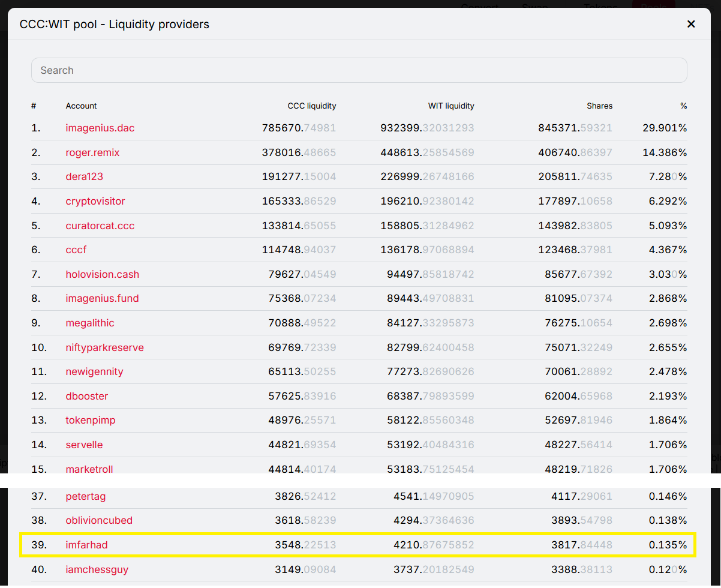Click the petertag account
Image resolution: width=721 pixels, height=588 pixels.
[86, 496]
